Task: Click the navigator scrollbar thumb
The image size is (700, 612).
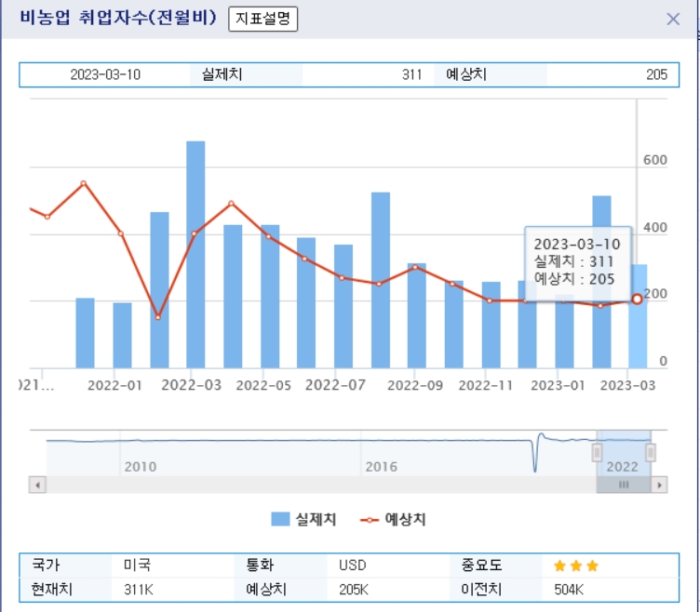Action: tap(624, 485)
